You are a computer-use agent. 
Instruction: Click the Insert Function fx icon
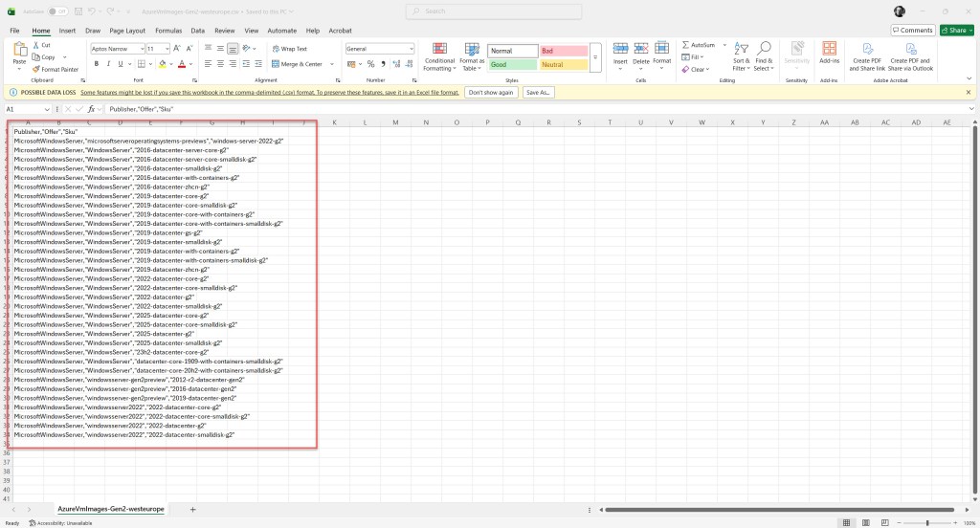tap(91, 109)
